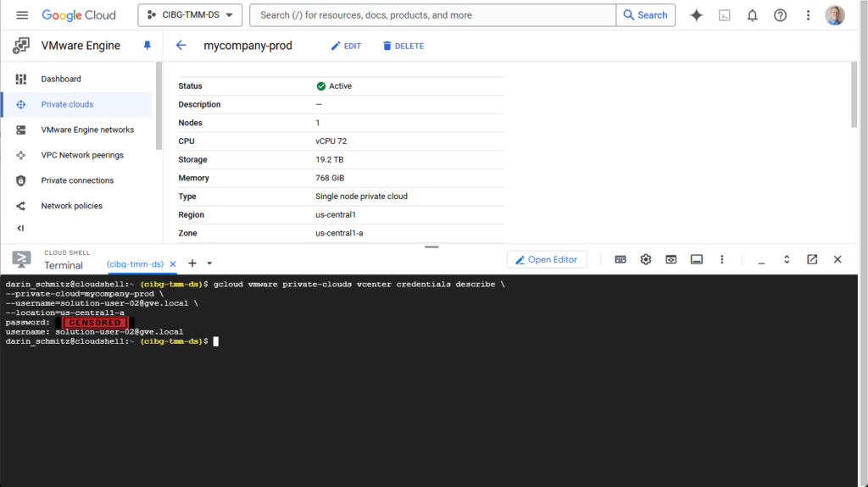Click the mycompany-prod page title
The width and height of the screenshot is (868, 487).
[x=248, y=46]
